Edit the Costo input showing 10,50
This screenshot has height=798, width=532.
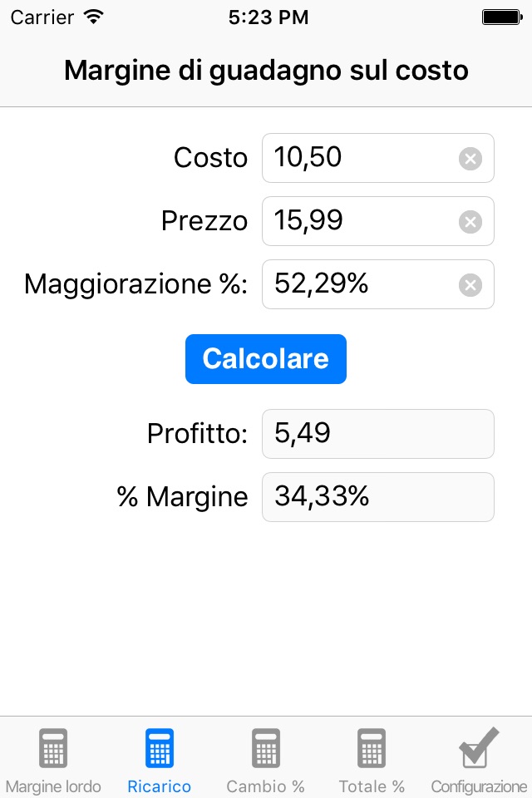362,158
